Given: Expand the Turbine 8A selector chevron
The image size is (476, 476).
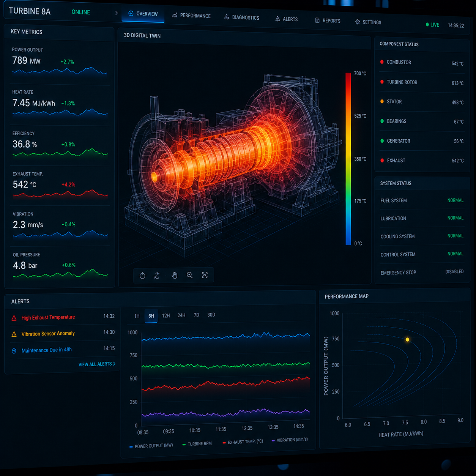Looking at the screenshot, I should click(117, 13).
